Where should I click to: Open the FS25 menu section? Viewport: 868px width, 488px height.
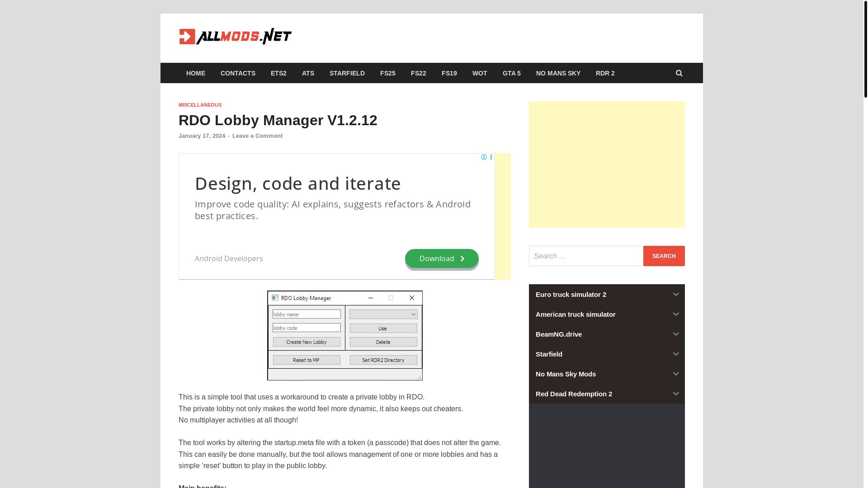coord(388,73)
